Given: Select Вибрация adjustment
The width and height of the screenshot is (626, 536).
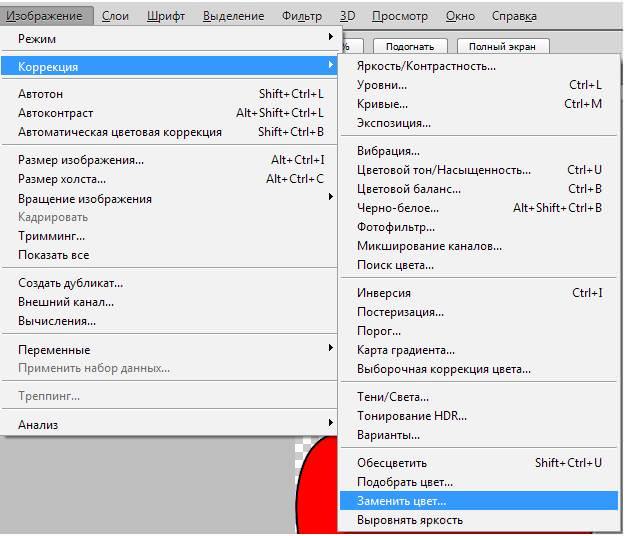Looking at the screenshot, I should pyautogui.click(x=478, y=151).
